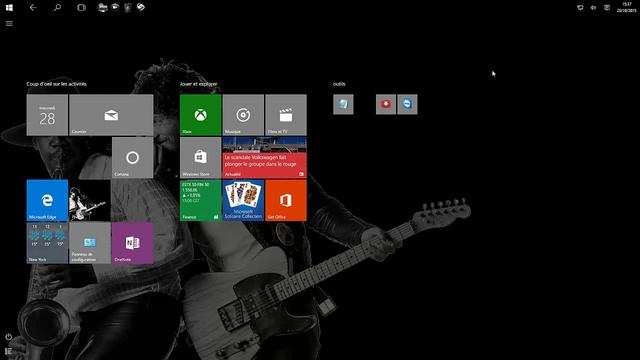
Task: Open the Recycle Bin icon in the taskbar
Action: (128, 7)
